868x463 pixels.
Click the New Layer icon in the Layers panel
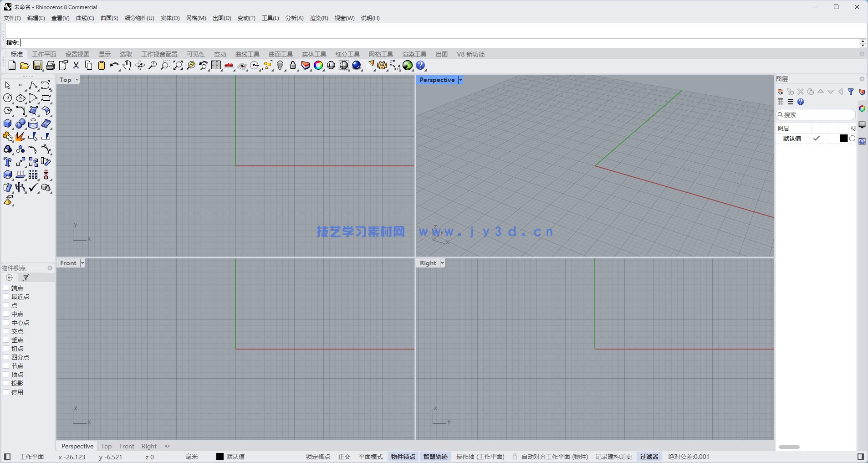pos(781,92)
